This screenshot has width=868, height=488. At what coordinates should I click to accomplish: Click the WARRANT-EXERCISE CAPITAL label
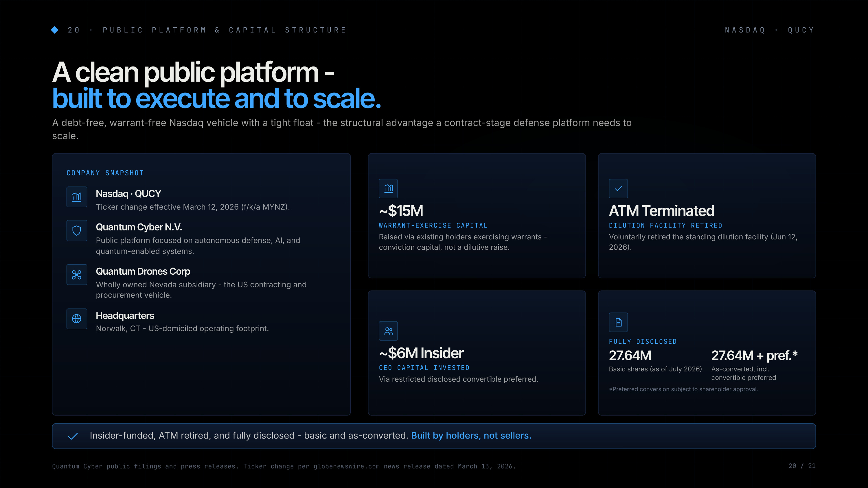pos(433,226)
